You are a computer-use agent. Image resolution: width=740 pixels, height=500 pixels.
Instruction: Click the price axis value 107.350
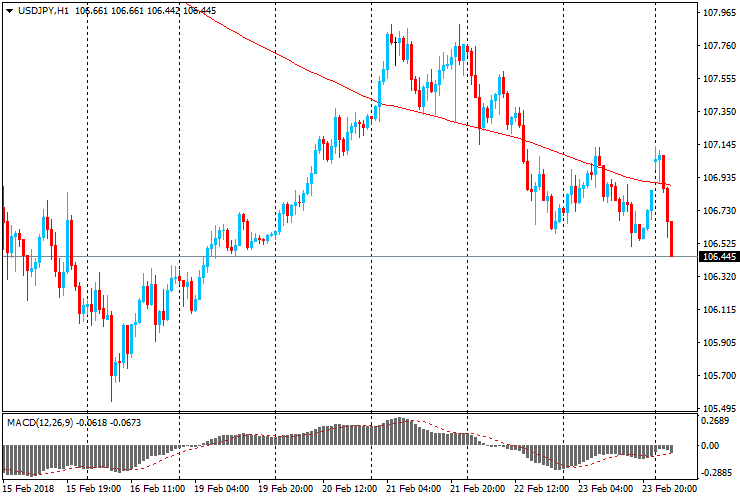[x=719, y=111]
